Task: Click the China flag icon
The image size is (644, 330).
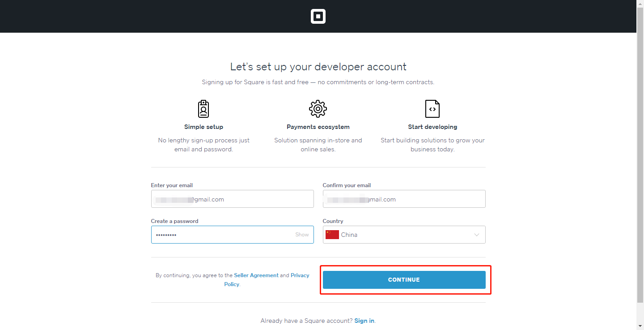Action: coord(332,235)
